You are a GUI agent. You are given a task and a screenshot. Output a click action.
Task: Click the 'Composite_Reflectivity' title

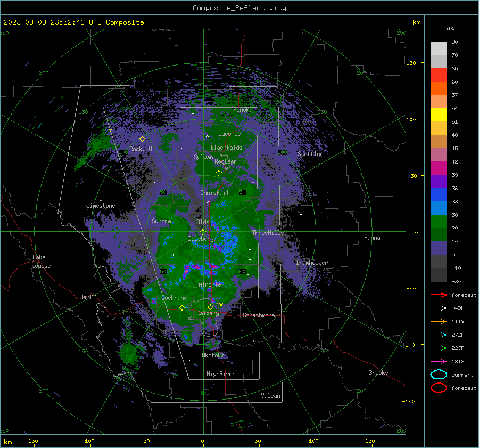240,8
